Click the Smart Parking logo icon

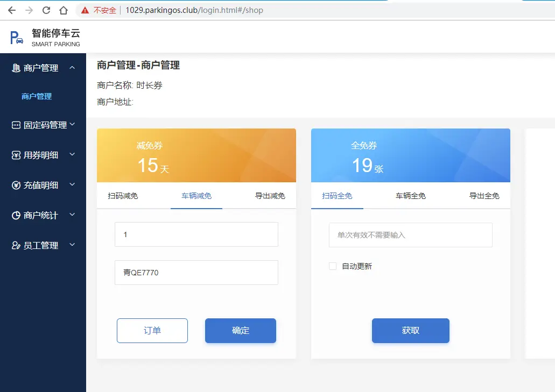click(17, 38)
